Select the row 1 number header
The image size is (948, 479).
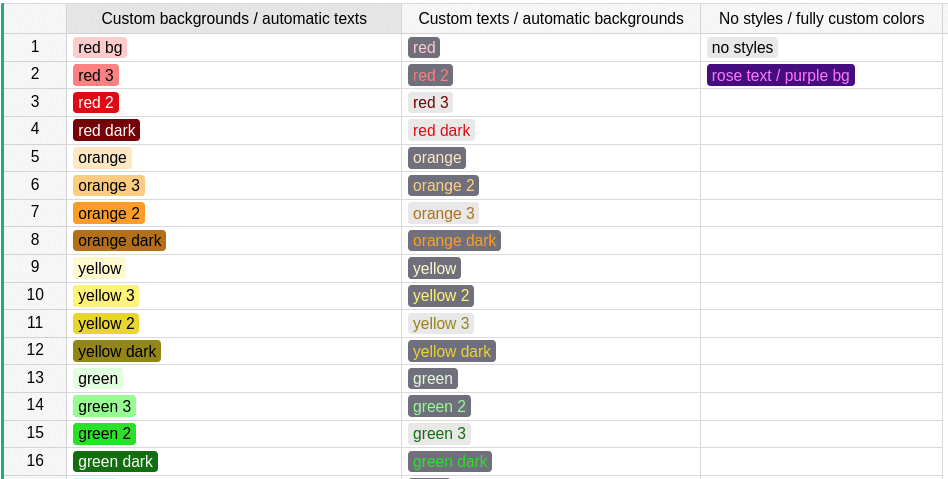click(x=35, y=47)
